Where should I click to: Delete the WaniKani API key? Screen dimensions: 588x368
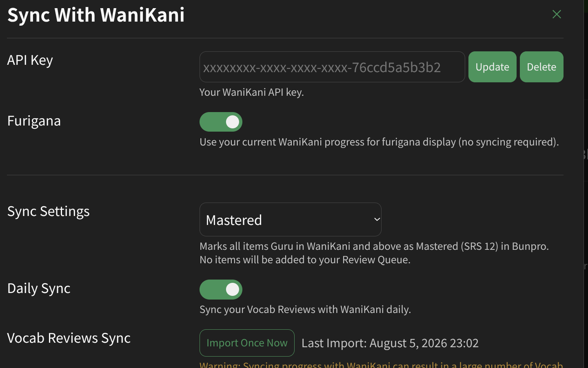pos(541,67)
